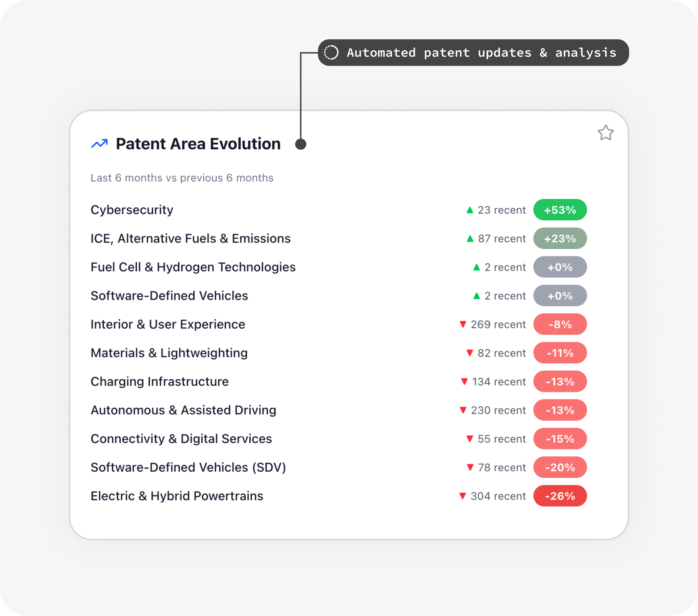
Task: Click the green up triangle beside 23 recent
Action: 470,210
